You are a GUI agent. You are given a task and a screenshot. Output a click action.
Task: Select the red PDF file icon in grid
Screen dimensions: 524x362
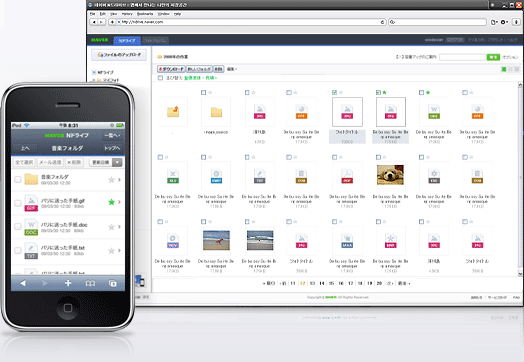tap(347, 176)
